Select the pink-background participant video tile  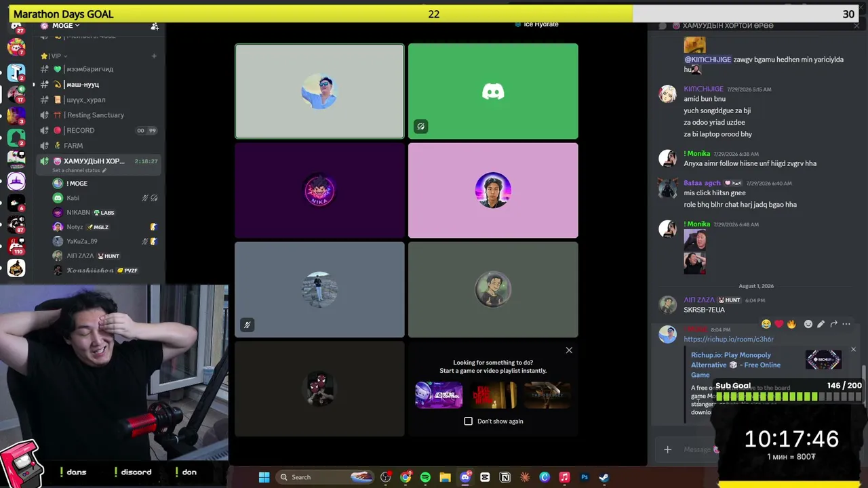click(x=493, y=190)
